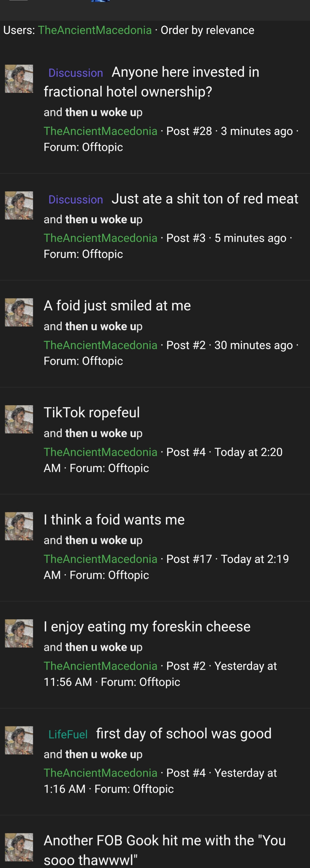Open 'A foid just smiled at me' thread
Image resolution: width=310 pixels, height=868 pixels.
click(x=117, y=306)
